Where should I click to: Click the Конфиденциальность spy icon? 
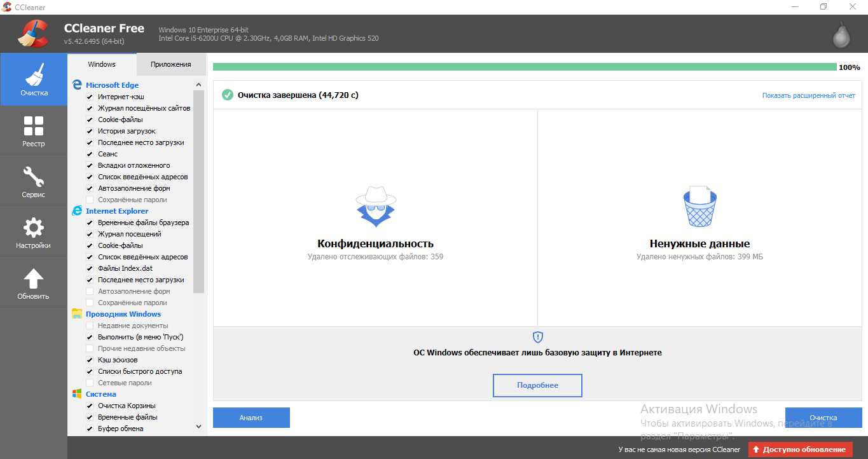point(375,207)
